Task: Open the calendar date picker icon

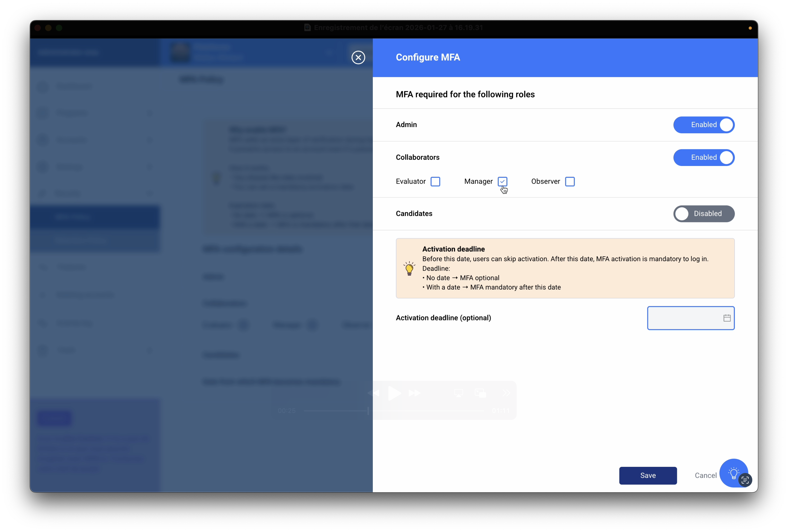Action: click(727, 318)
